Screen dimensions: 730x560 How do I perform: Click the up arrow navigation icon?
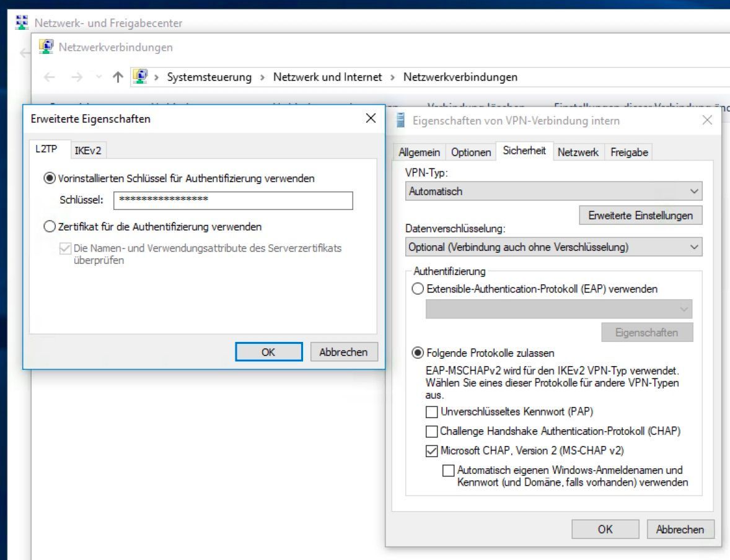[x=118, y=77]
